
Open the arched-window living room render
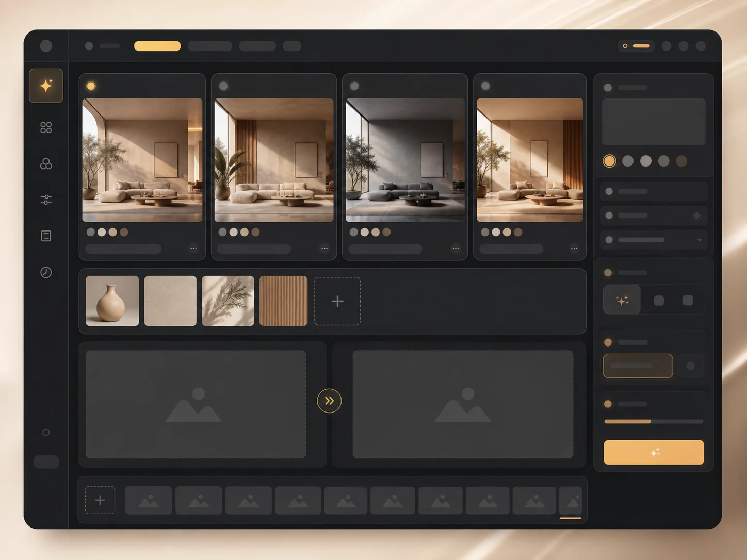142,160
